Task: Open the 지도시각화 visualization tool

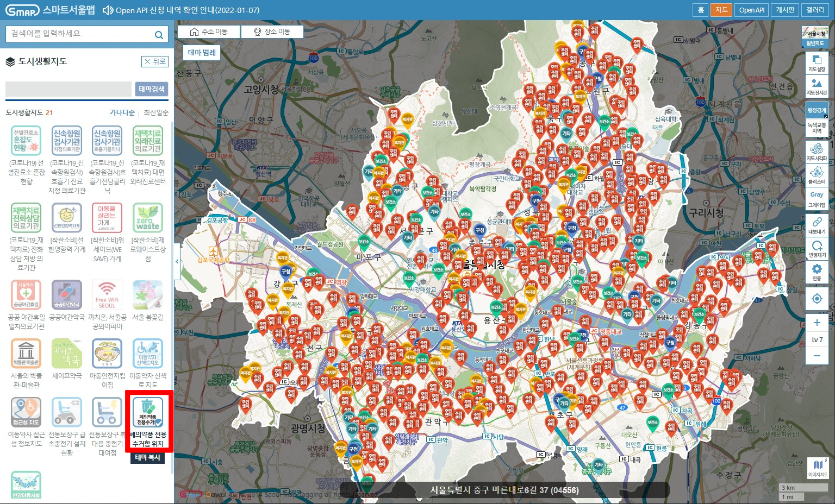Action: [x=817, y=152]
